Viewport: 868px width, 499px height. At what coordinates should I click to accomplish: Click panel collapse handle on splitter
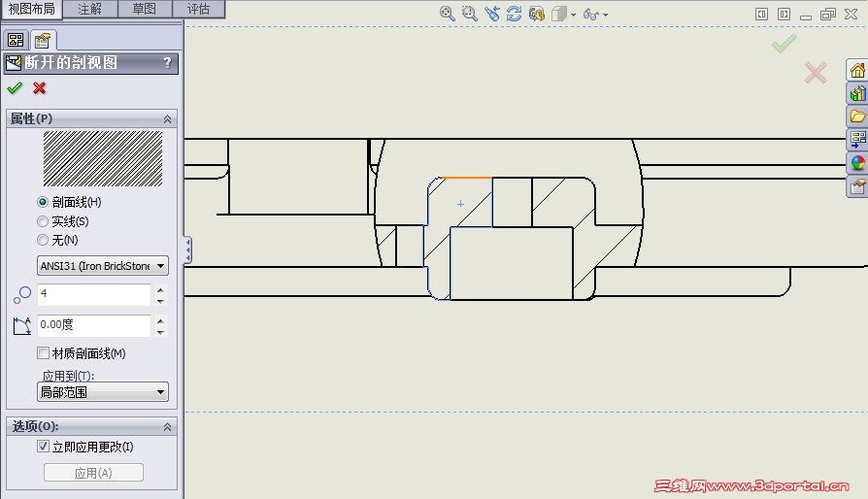click(x=188, y=250)
